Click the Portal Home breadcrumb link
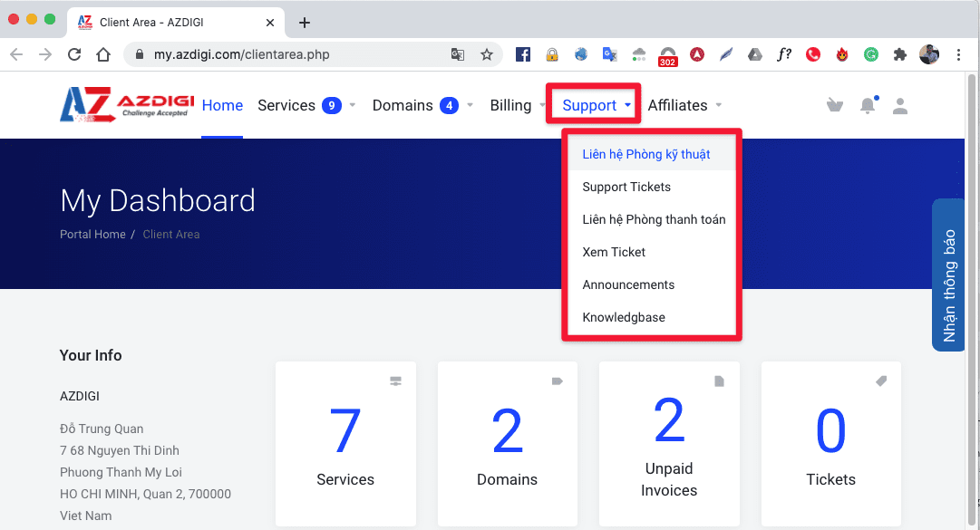980x530 pixels. pyautogui.click(x=92, y=234)
